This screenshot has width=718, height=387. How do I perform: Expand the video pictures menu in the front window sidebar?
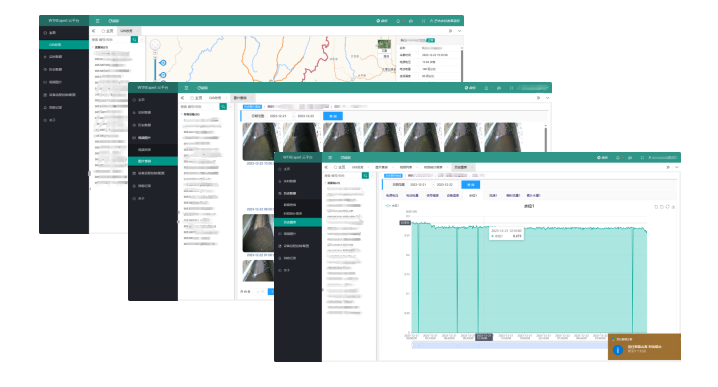click(x=298, y=234)
